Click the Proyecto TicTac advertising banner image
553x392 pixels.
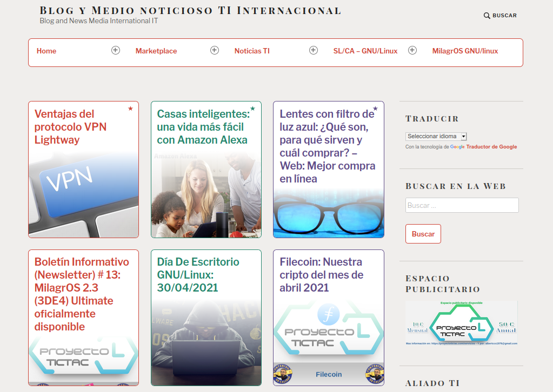click(x=461, y=323)
